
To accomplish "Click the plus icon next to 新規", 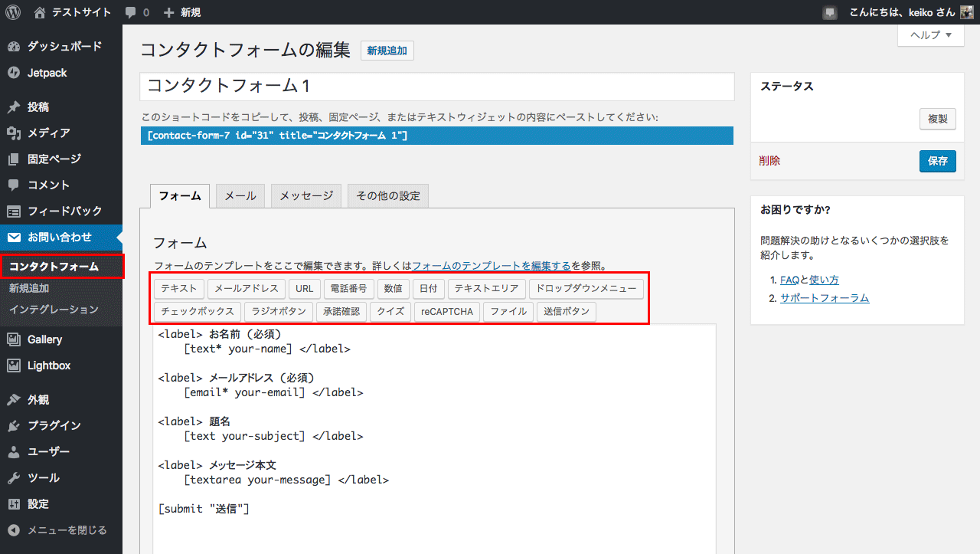I will [x=169, y=12].
